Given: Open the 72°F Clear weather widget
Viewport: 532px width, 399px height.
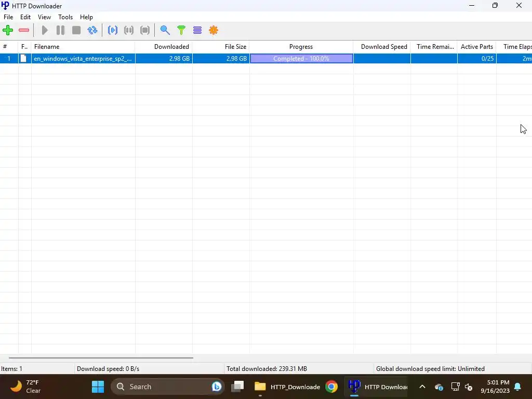Looking at the screenshot, I should pyautogui.click(x=26, y=387).
